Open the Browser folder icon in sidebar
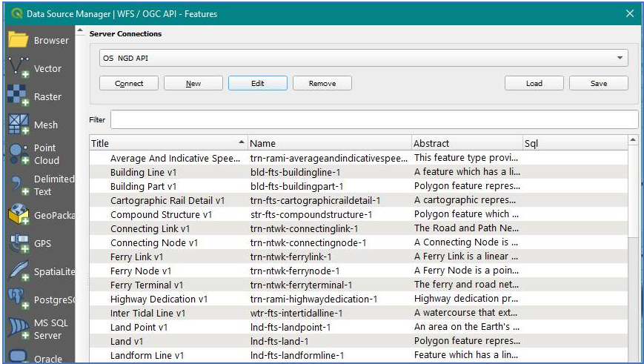Screen dimensions: 644x364 click(19, 40)
